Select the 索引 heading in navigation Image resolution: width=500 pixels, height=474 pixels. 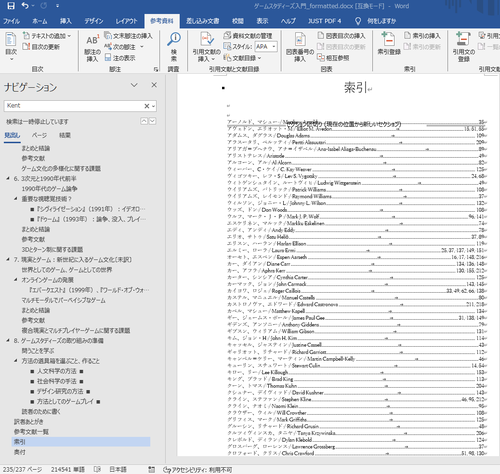click(x=81, y=442)
